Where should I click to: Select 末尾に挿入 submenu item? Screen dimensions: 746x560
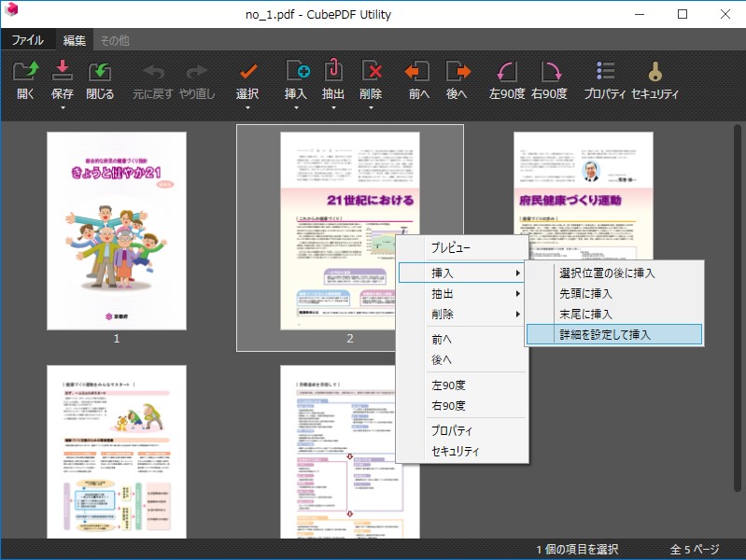coord(614,314)
